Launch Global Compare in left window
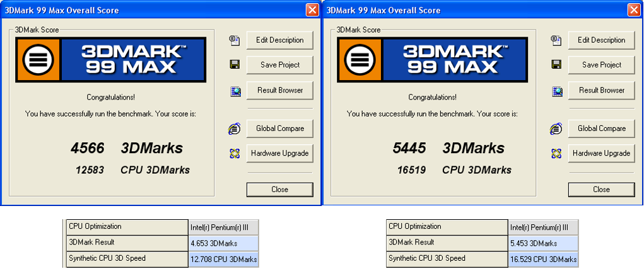644x269 pixels. click(279, 129)
